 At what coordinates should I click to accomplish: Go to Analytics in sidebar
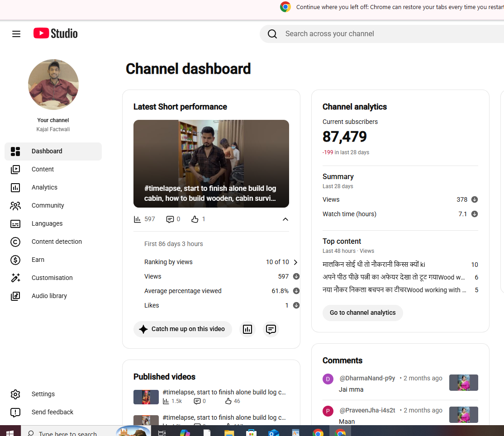[x=53, y=187]
